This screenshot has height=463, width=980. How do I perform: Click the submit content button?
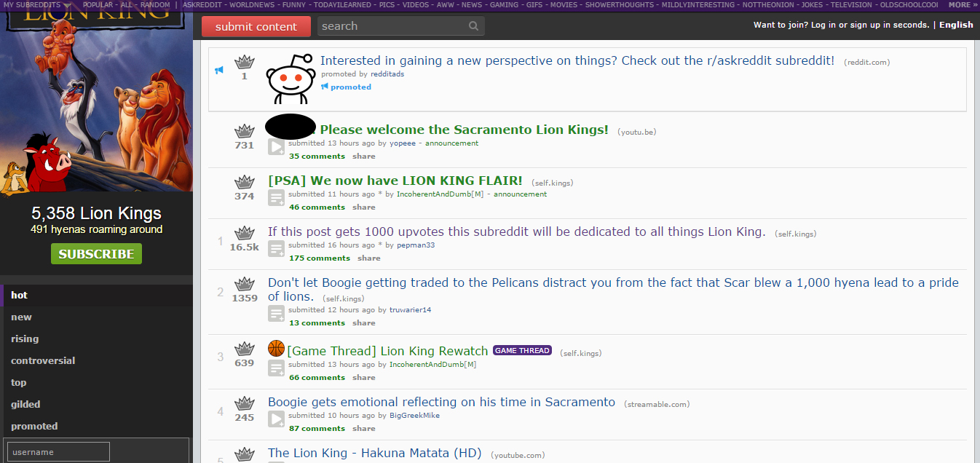(256, 26)
